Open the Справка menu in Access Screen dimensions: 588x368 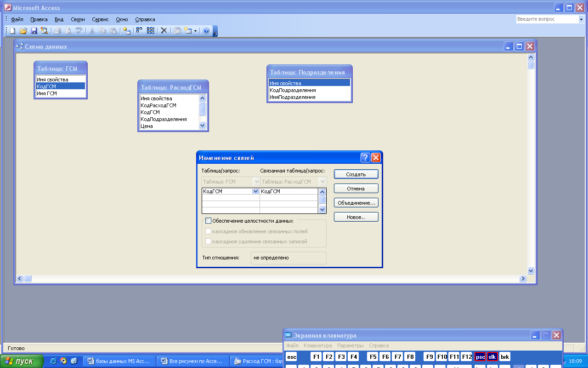(x=145, y=19)
